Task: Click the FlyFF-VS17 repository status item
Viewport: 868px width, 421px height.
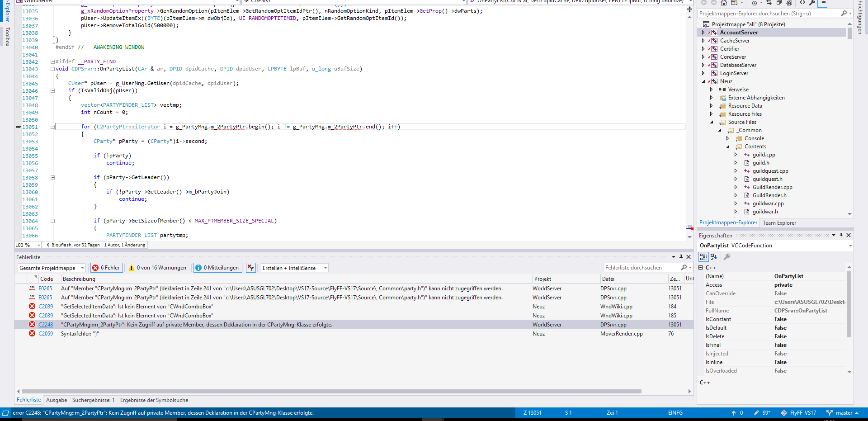Action: (x=798, y=413)
